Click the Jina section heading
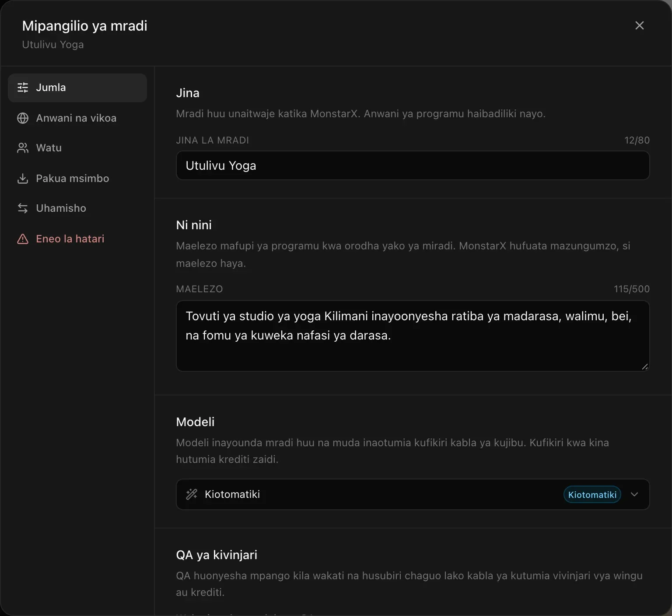Viewport: 672px width, 616px height. click(188, 93)
